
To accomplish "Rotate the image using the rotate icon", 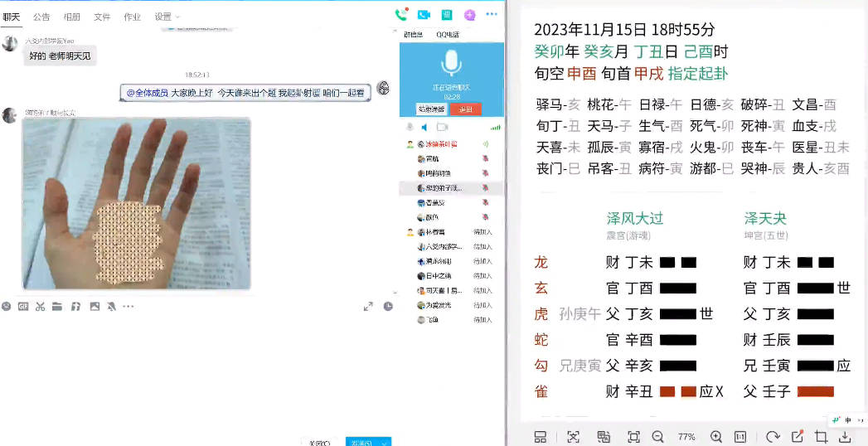I will [x=773, y=437].
